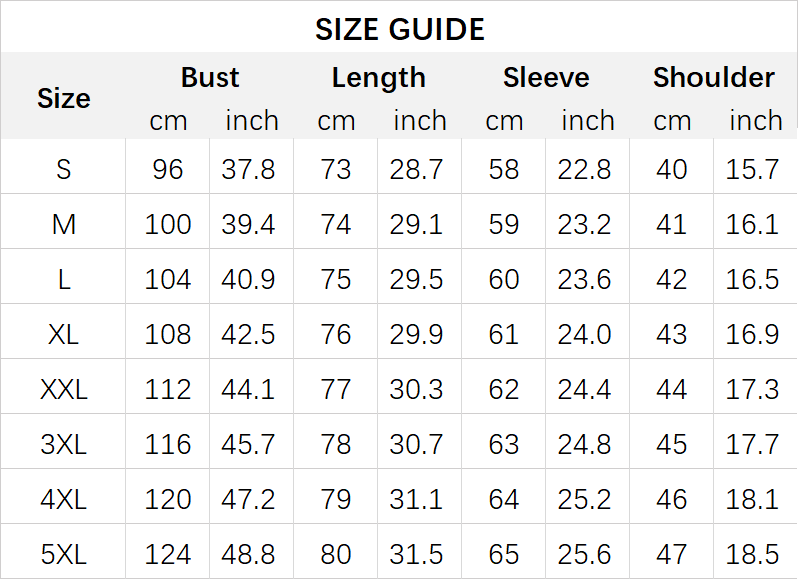The width and height of the screenshot is (798, 579).
Task: Click length value 75 in the L row
Action: pyautogui.click(x=336, y=279)
